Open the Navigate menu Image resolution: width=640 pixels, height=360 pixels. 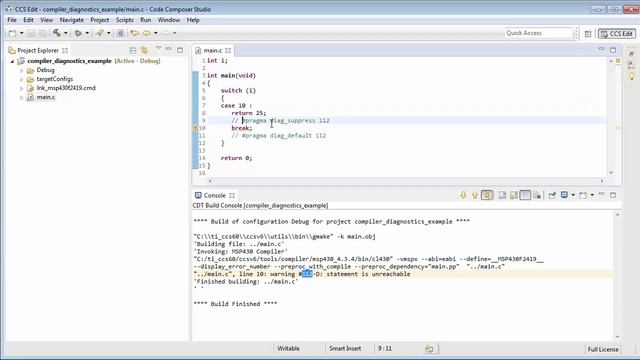(71, 20)
